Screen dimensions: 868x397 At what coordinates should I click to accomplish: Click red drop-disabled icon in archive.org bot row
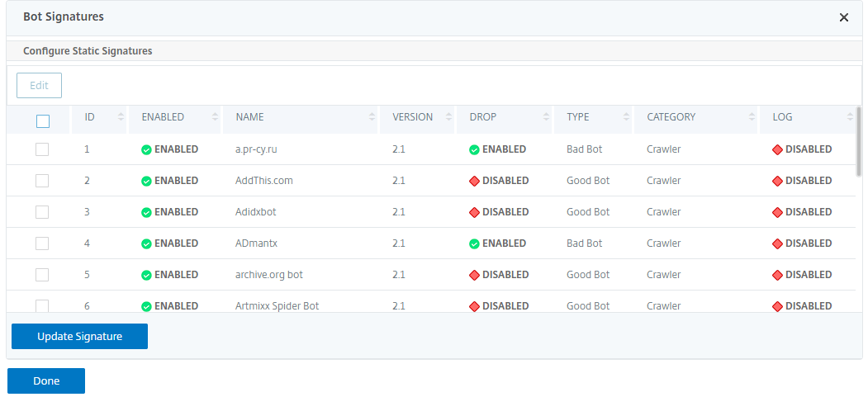[x=474, y=275]
